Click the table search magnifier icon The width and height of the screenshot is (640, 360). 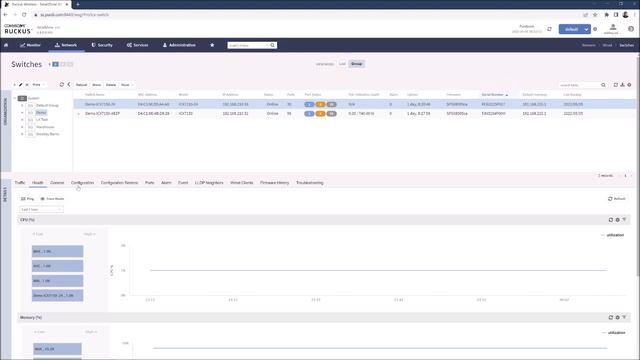(603, 85)
